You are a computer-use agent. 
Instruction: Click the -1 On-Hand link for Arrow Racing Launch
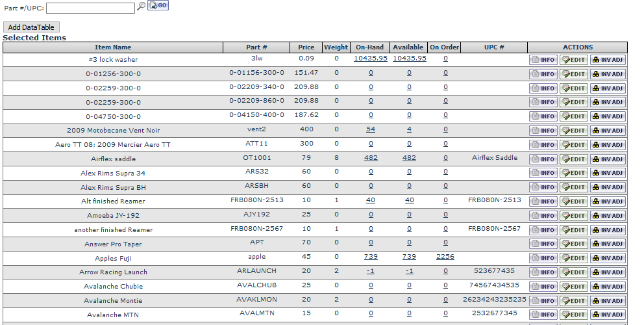click(370, 271)
